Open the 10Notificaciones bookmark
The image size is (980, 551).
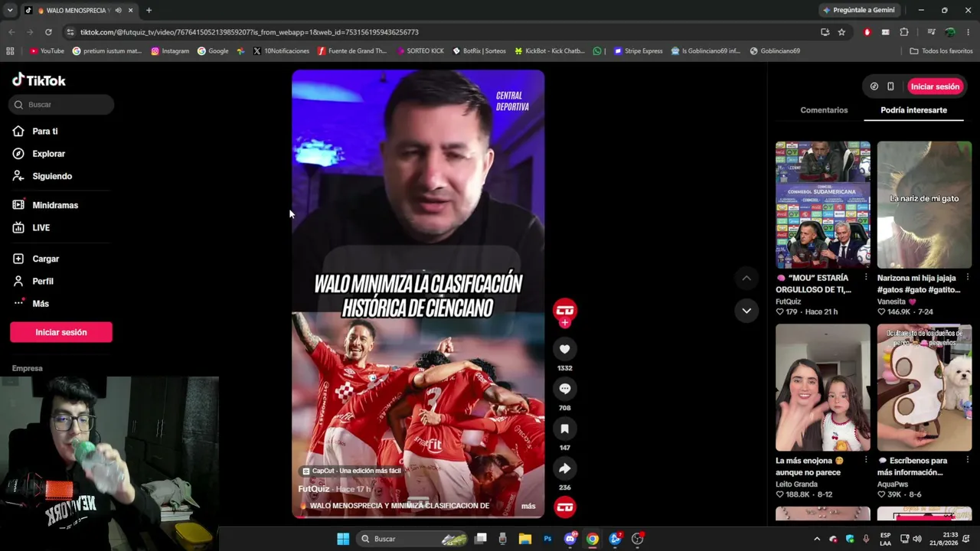click(x=281, y=51)
